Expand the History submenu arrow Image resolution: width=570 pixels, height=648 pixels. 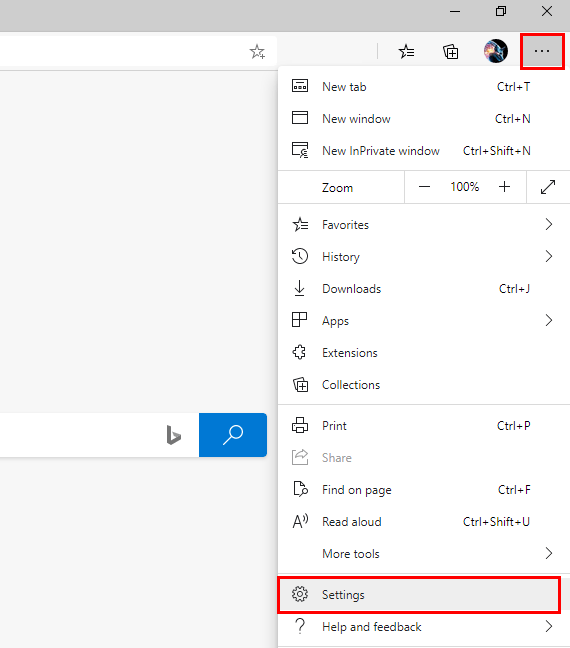click(x=549, y=256)
